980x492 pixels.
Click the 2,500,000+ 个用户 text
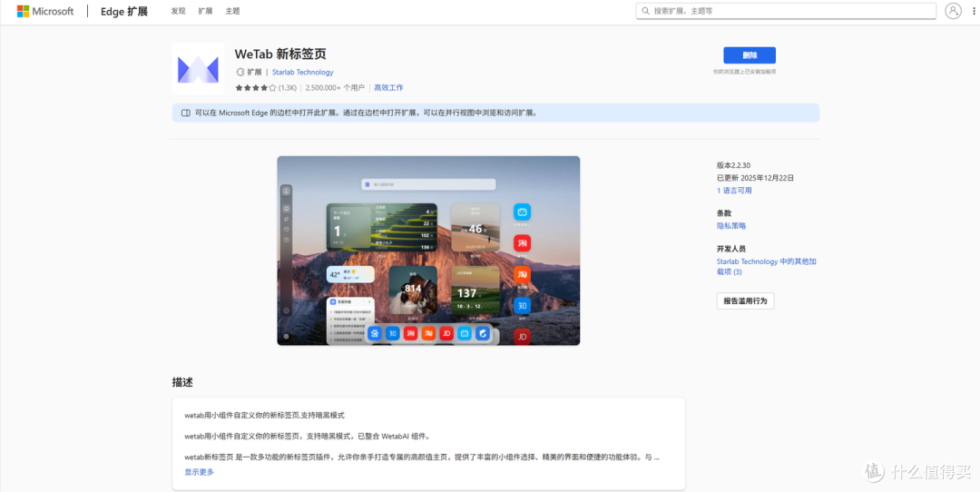(335, 87)
